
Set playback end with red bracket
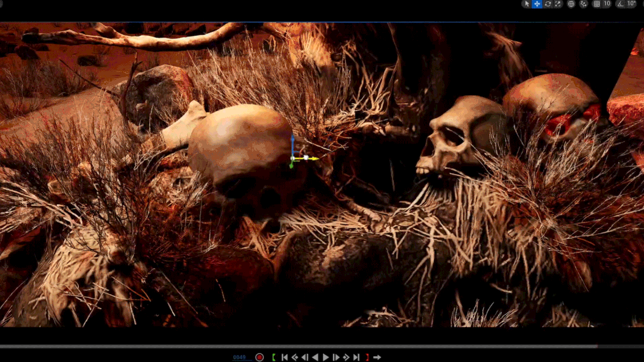point(367,357)
